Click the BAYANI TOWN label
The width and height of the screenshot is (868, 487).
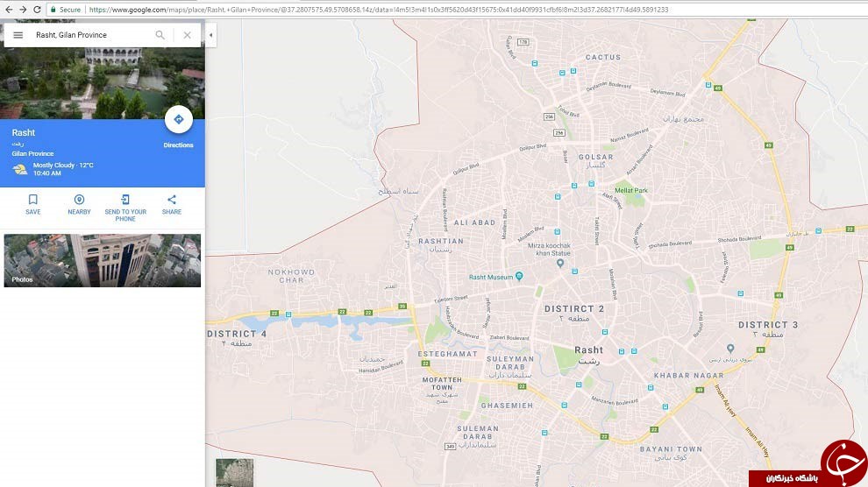(x=671, y=448)
